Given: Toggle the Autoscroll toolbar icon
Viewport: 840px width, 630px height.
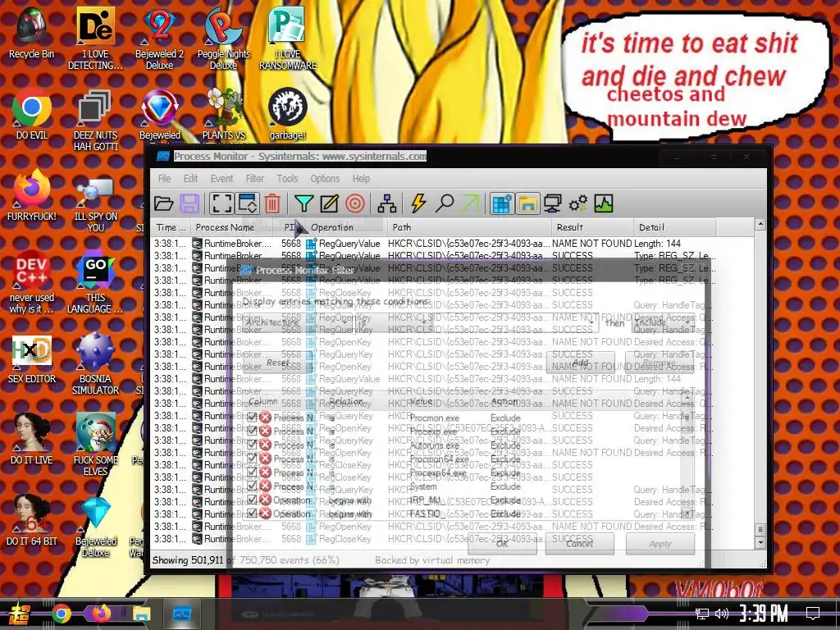Looking at the screenshot, I should coord(248,203).
